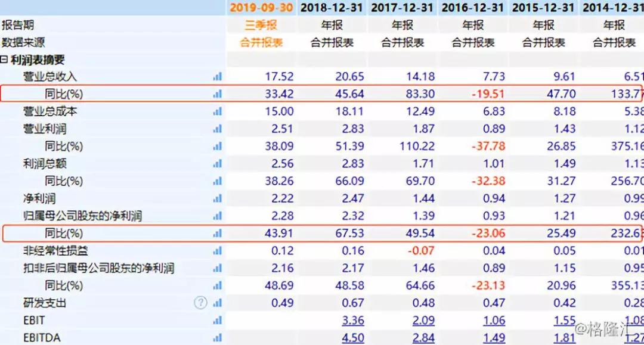The image size is (644, 345).
Task: Click the 2018 EBITDA value 4.50
Action: (x=353, y=338)
